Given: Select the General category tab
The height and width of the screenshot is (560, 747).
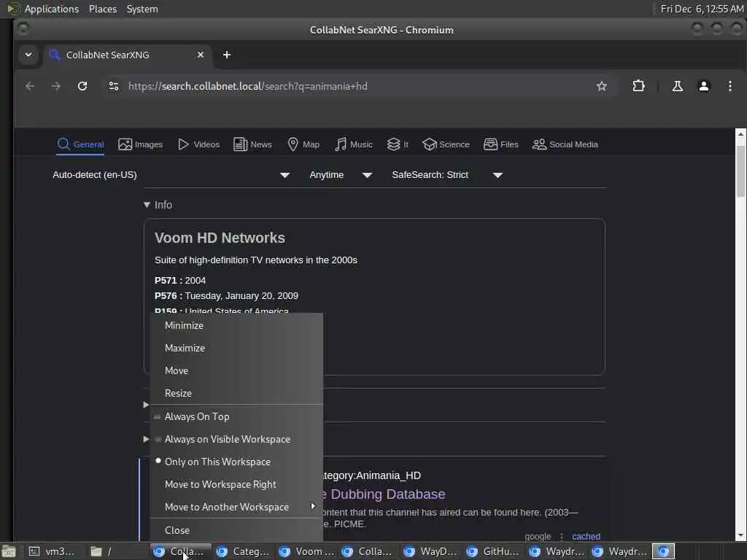Looking at the screenshot, I should (x=80, y=144).
